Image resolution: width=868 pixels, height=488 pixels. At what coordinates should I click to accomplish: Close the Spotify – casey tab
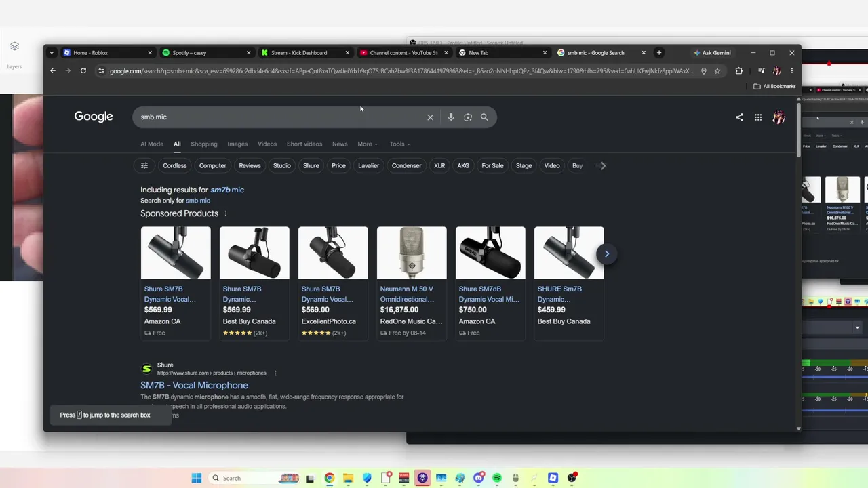[248, 52]
